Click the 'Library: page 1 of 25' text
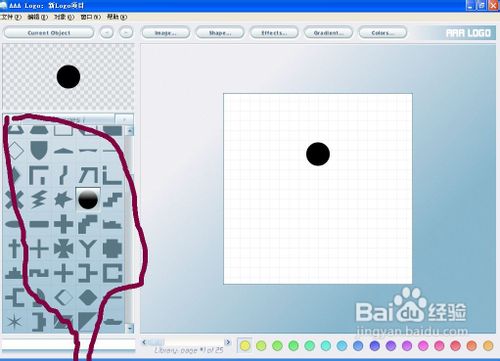 click(189, 350)
